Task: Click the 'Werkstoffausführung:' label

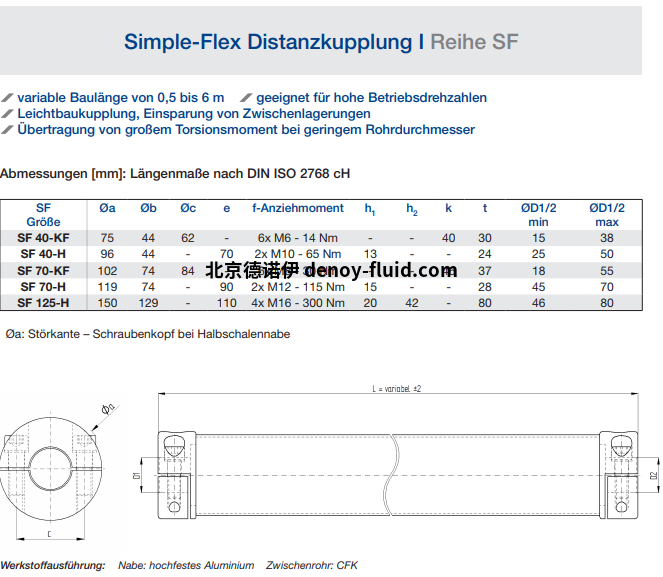Action: 53,566
